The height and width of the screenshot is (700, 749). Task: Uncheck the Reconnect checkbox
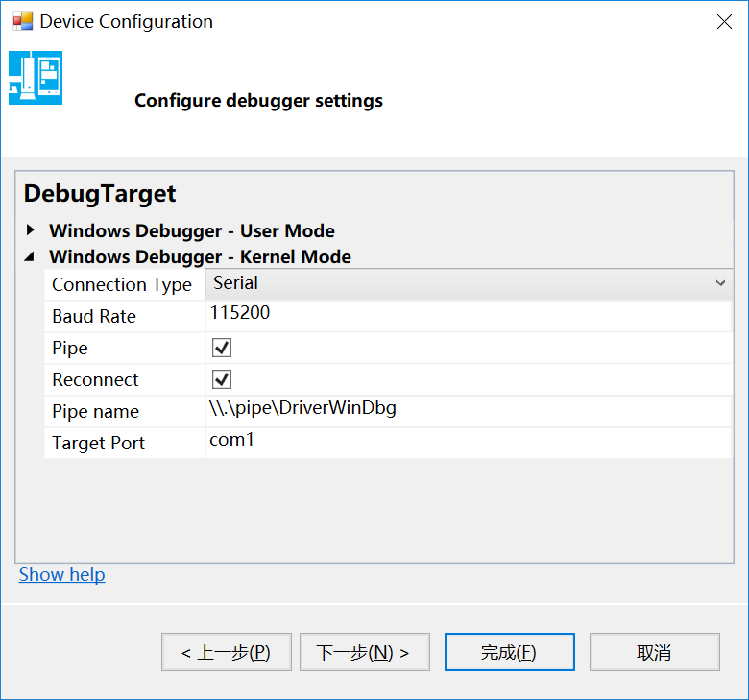click(222, 379)
